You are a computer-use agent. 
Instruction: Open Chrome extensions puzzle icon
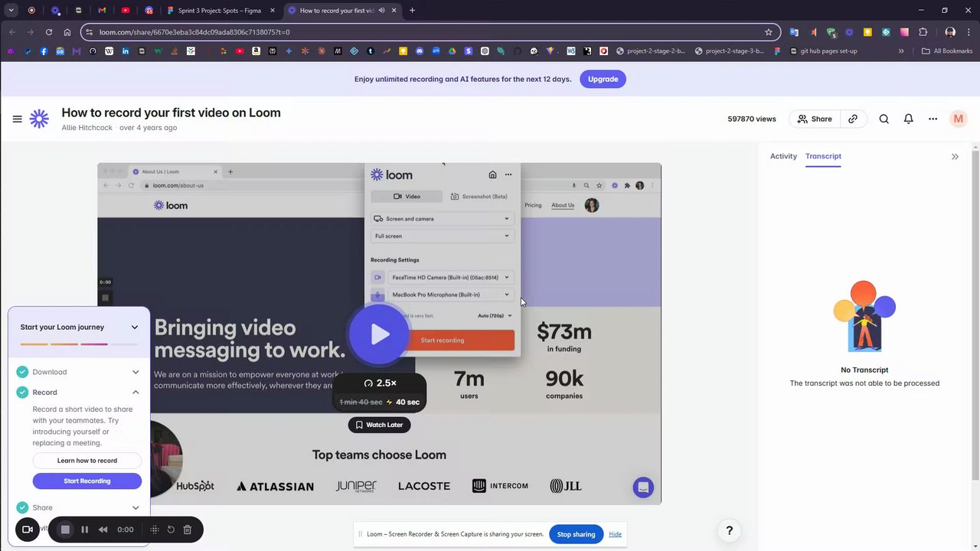[x=923, y=32]
